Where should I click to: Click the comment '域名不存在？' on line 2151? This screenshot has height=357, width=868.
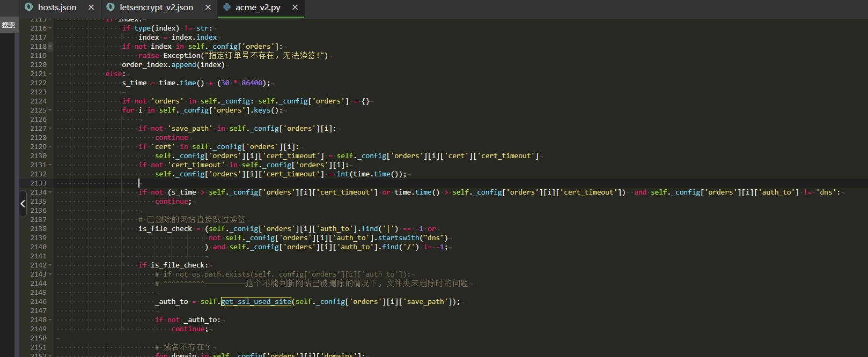pyautogui.click(x=187, y=347)
